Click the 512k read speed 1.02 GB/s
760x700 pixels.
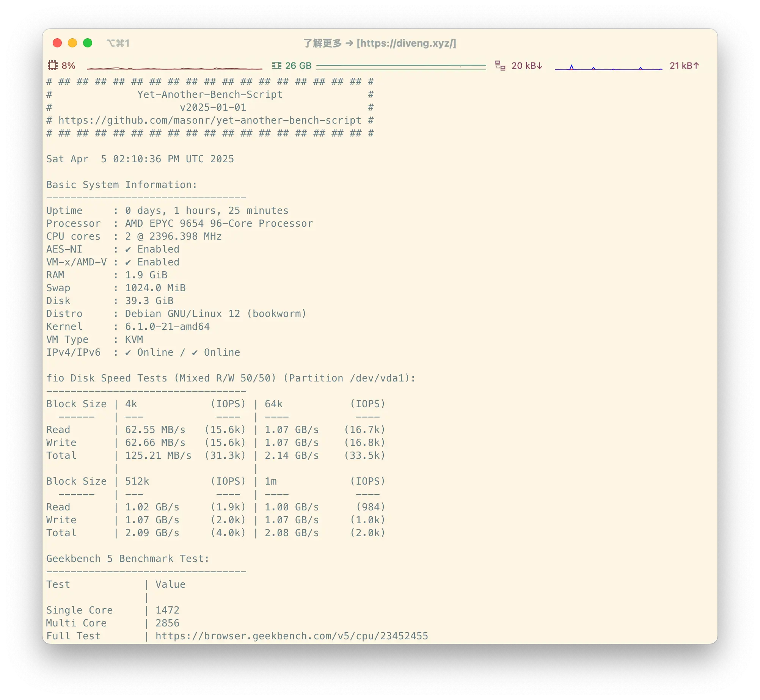pos(152,507)
